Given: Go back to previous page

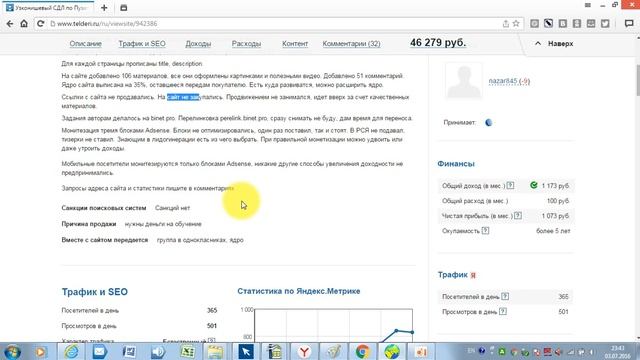Looking at the screenshot, I should (10, 24).
